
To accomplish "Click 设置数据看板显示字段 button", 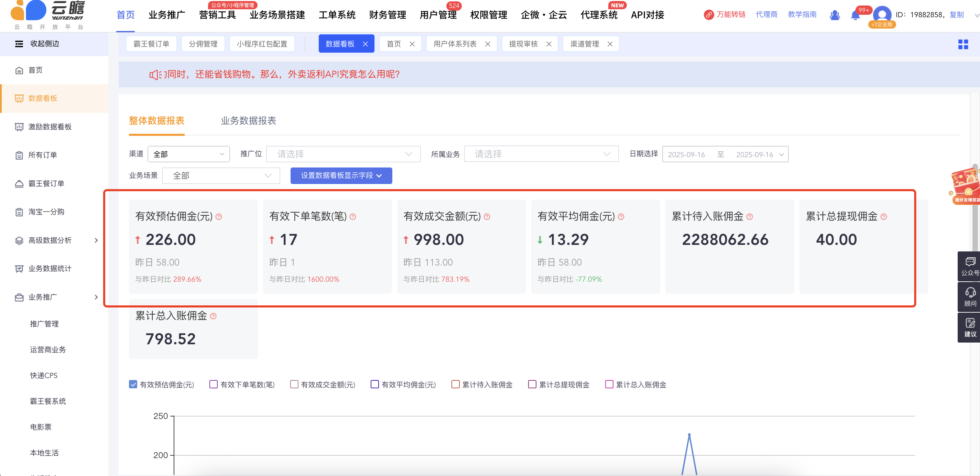I will [x=341, y=175].
